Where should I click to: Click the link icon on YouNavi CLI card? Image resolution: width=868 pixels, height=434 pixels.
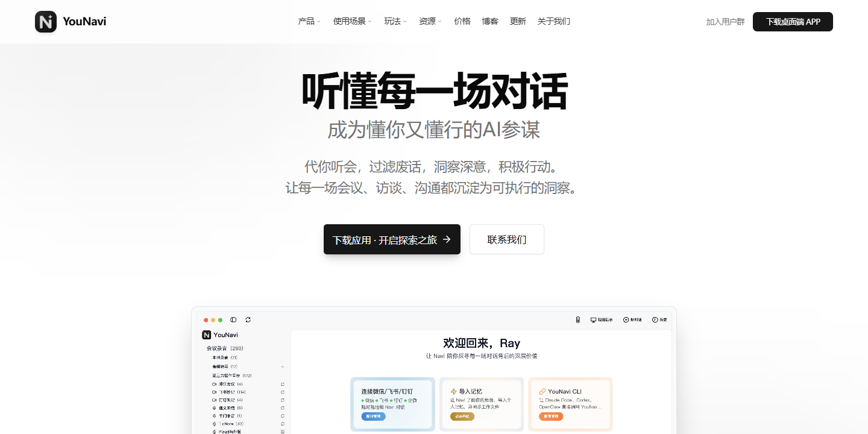tap(542, 391)
